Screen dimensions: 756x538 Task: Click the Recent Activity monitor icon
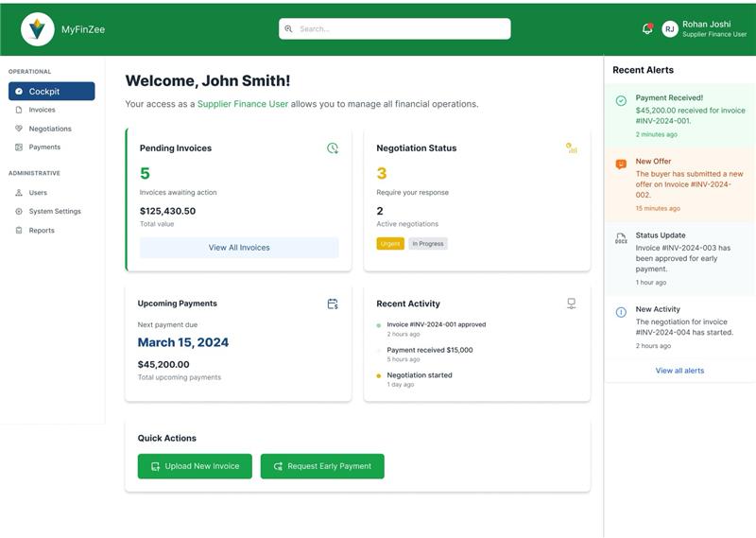coord(571,304)
